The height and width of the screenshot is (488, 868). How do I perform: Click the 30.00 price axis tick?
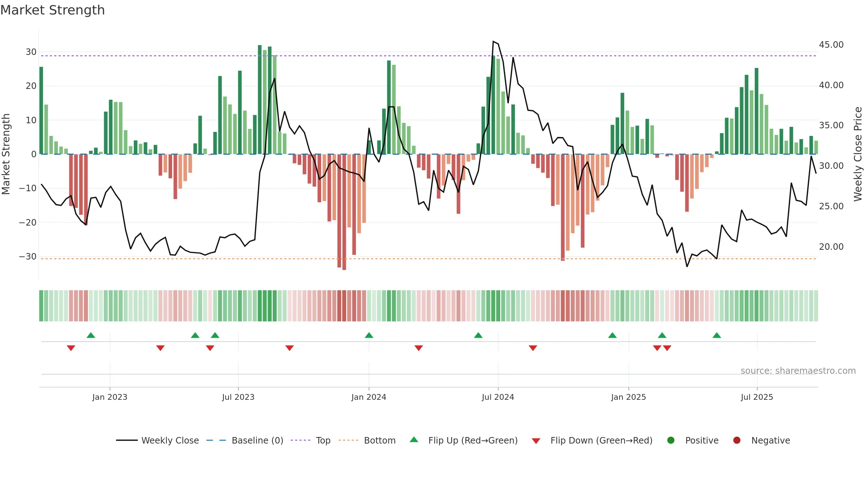pos(831,166)
